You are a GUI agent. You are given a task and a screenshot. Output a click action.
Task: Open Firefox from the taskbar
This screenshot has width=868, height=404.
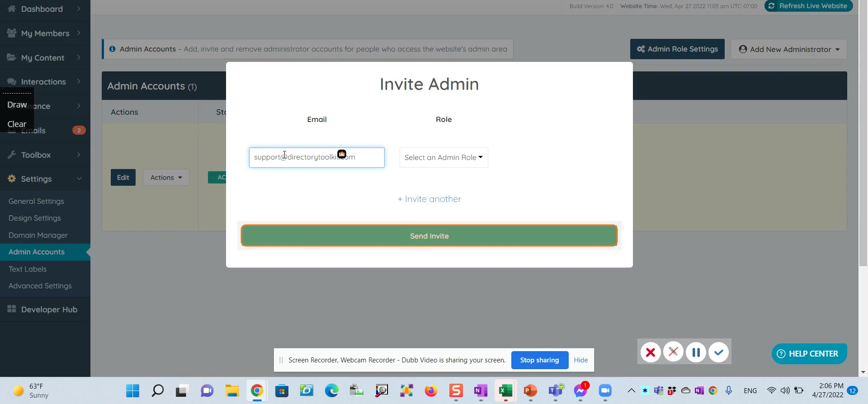click(x=431, y=390)
